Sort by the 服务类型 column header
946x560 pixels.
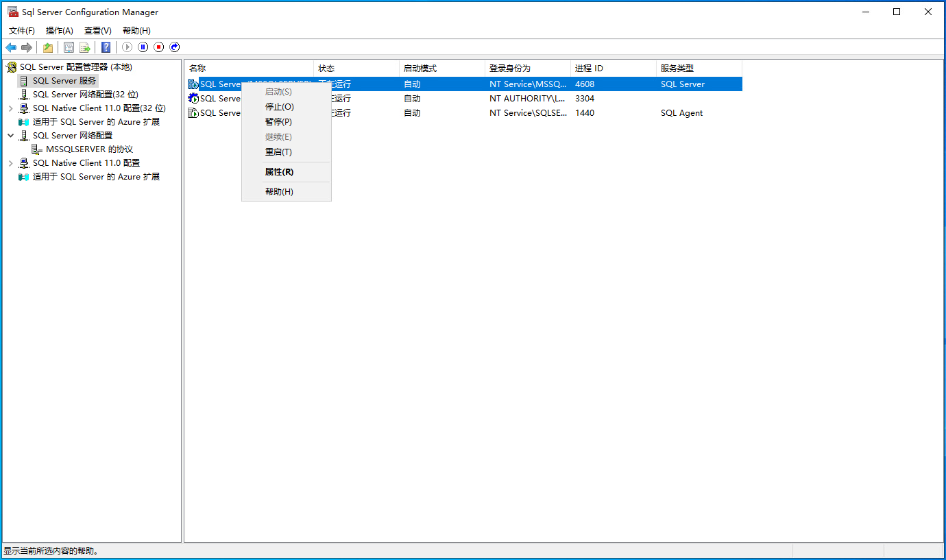click(x=699, y=69)
